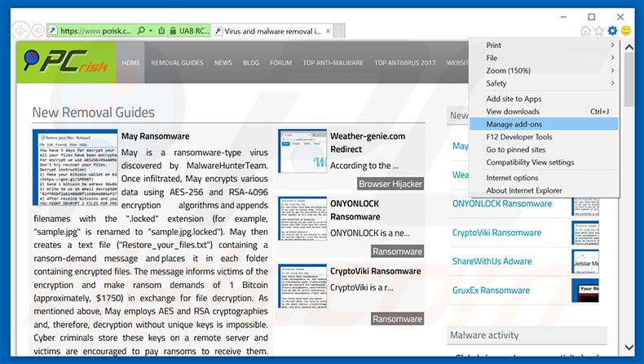The width and height of the screenshot is (644, 364).
Task: Select Manage add-ons from menu
Action: point(544,124)
